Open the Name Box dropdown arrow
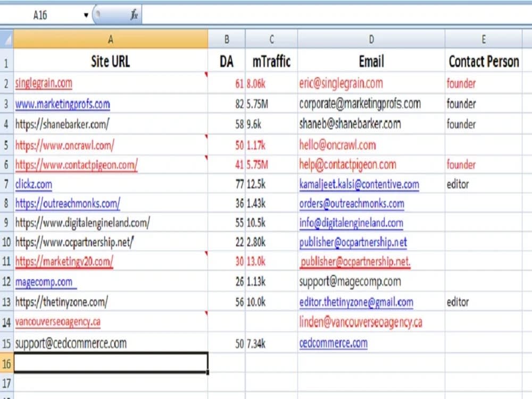The height and width of the screenshot is (399, 532). point(86,15)
